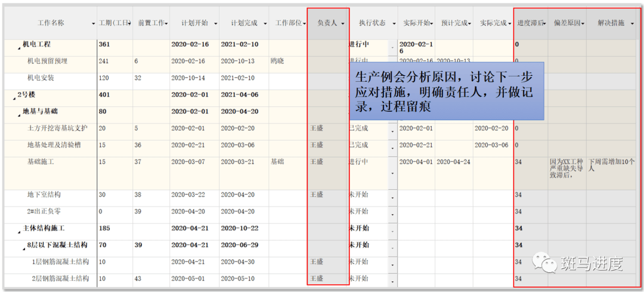Image resolution: width=644 pixels, height=292 pixels.
Task: Click 基础 in the 工作部位 column
Action: 277,162
